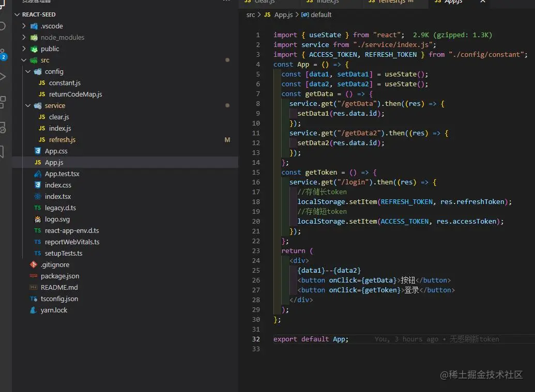Image resolution: width=535 pixels, height=392 pixels.
Task: Click the git icon of .gitignore
Action: [34, 264]
